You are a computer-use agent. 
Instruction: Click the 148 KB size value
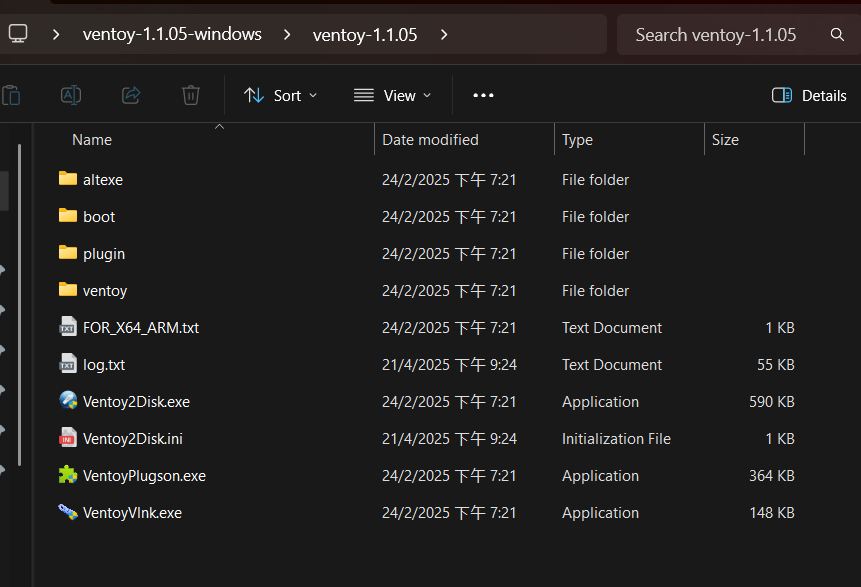pos(771,513)
